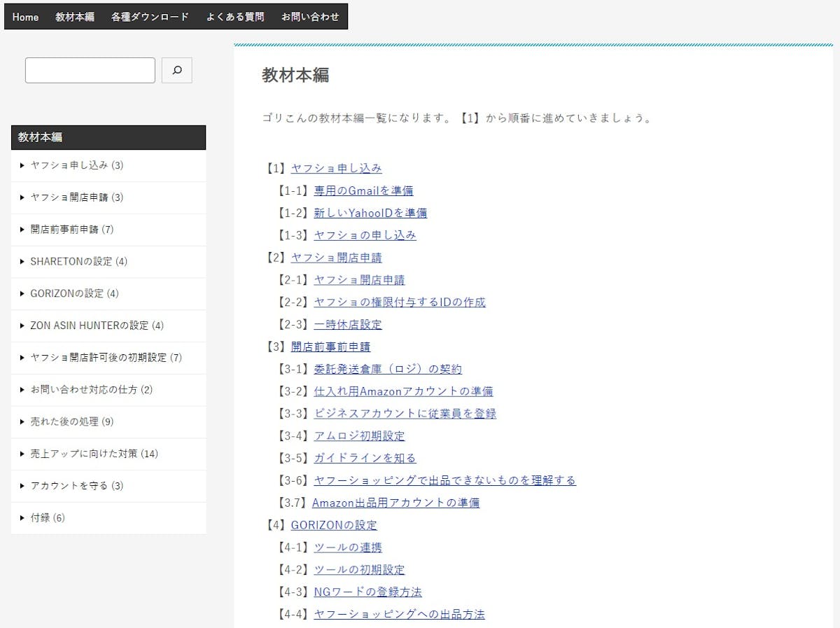Click the アカウントを守る (3) sidebar category

point(76,486)
